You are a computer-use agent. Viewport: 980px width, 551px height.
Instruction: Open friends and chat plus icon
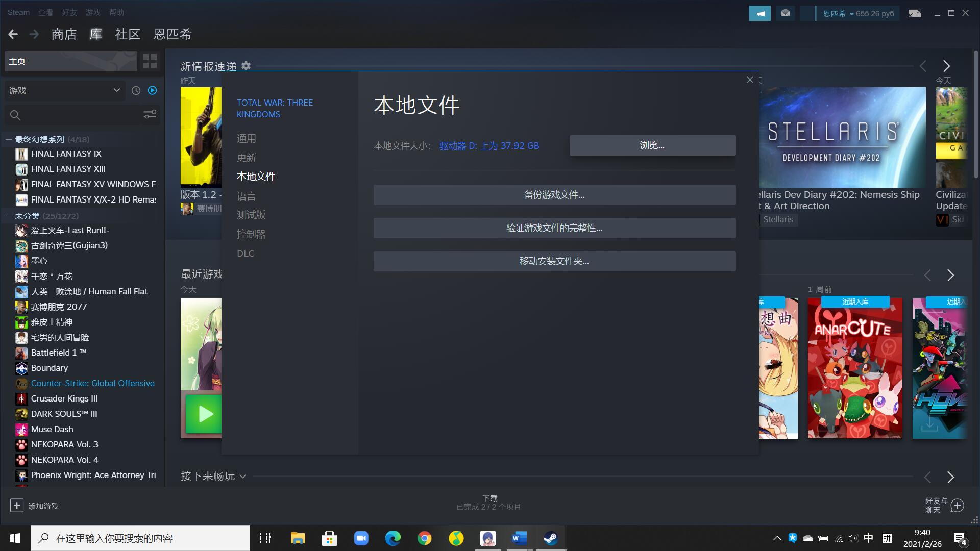click(958, 506)
